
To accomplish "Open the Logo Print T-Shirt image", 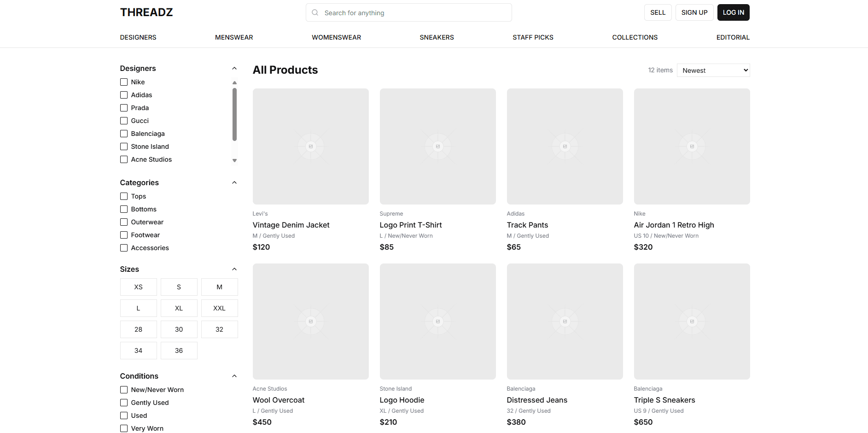I will tap(438, 146).
